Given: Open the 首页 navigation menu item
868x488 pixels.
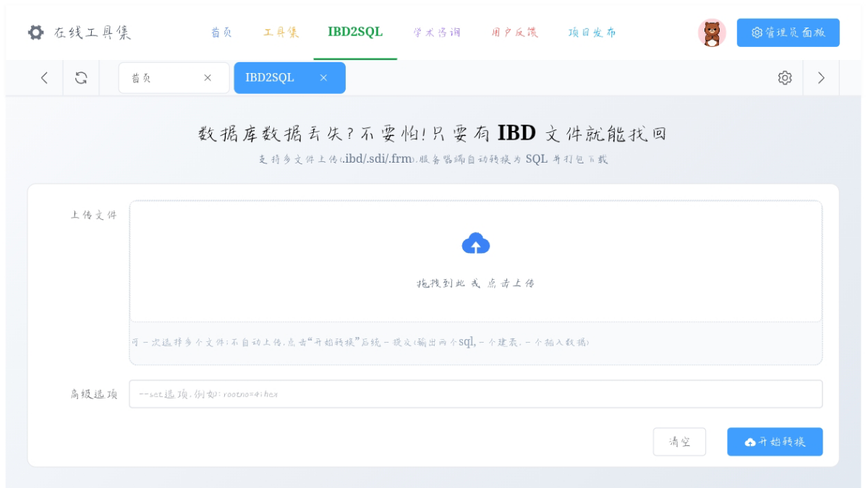Looking at the screenshot, I should (x=221, y=33).
